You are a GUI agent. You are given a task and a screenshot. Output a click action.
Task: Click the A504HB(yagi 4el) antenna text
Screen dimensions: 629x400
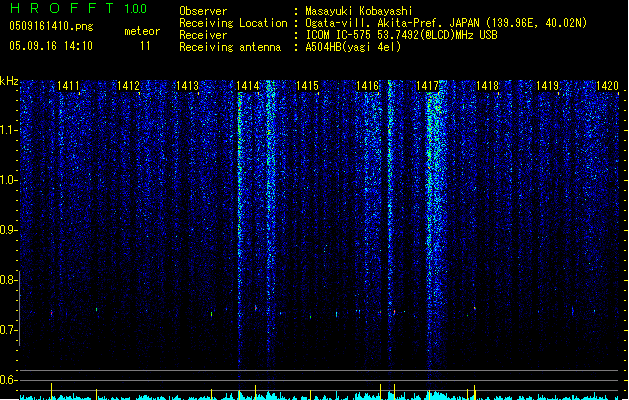353,47
